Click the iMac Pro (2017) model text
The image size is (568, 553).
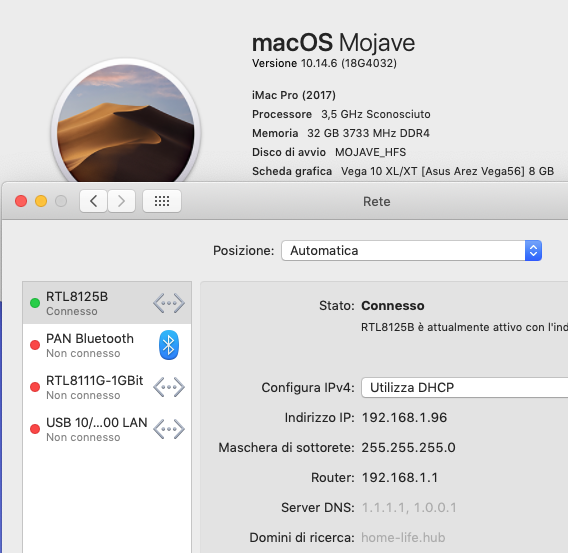[294, 95]
